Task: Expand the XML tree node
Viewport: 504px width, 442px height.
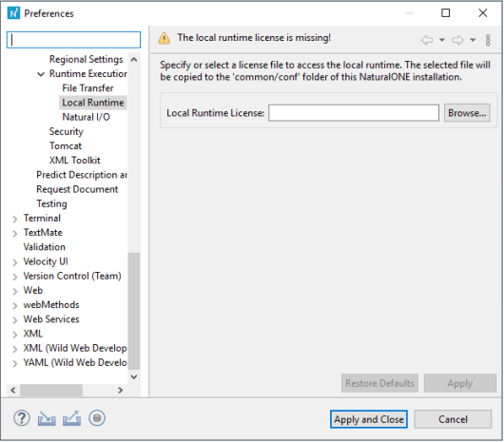Action: (15, 335)
